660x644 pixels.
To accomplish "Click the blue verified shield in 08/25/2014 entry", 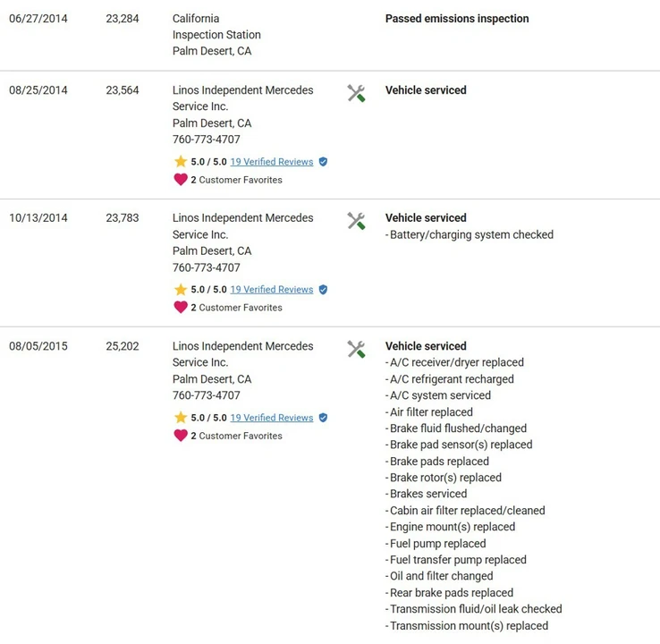I will (323, 162).
